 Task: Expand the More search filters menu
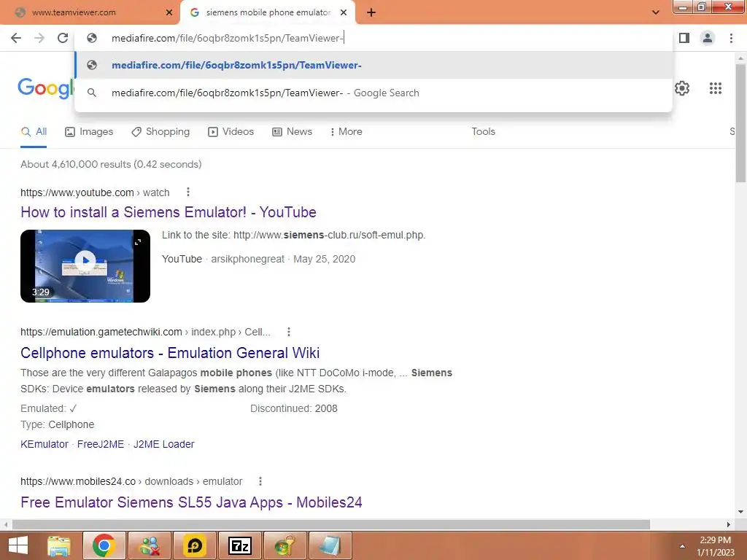pyautogui.click(x=347, y=132)
